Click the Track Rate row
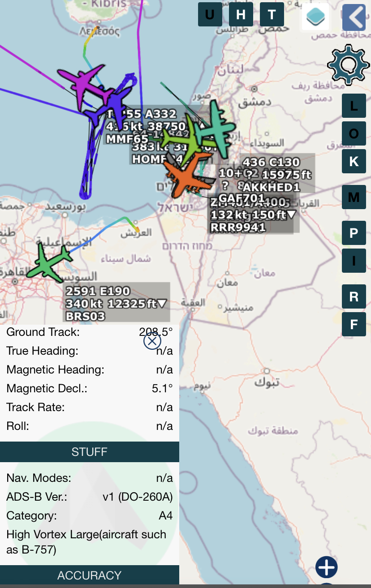The image size is (371, 588). pyautogui.click(x=90, y=407)
